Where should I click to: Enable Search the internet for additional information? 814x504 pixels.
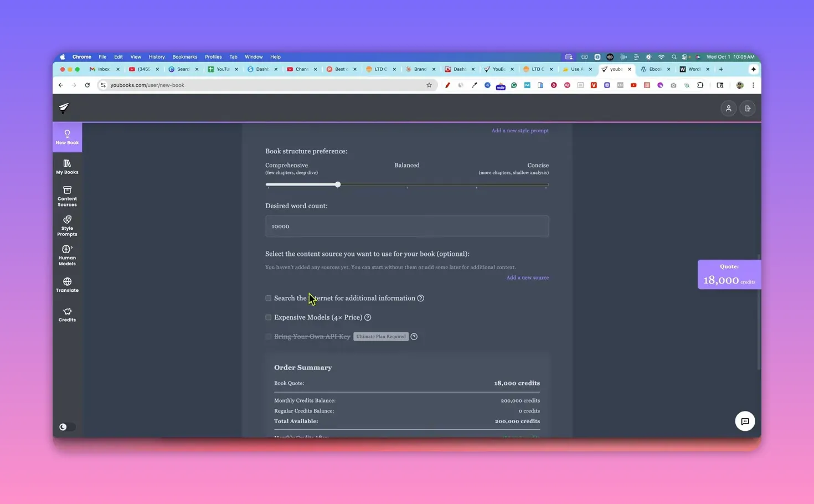[x=269, y=298]
